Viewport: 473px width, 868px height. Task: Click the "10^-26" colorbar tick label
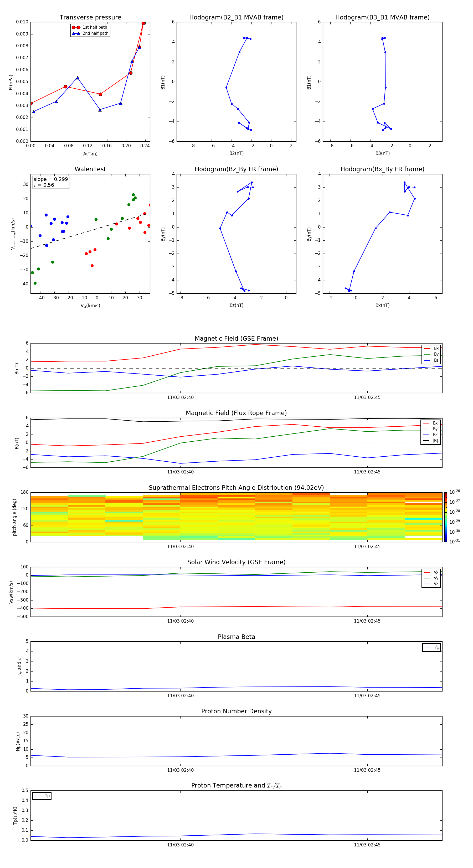pyautogui.click(x=455, y=492)
